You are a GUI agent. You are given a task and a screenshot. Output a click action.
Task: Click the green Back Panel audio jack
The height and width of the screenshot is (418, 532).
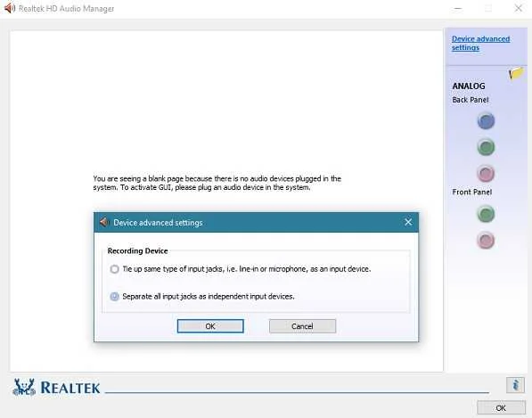coord(486,147)
